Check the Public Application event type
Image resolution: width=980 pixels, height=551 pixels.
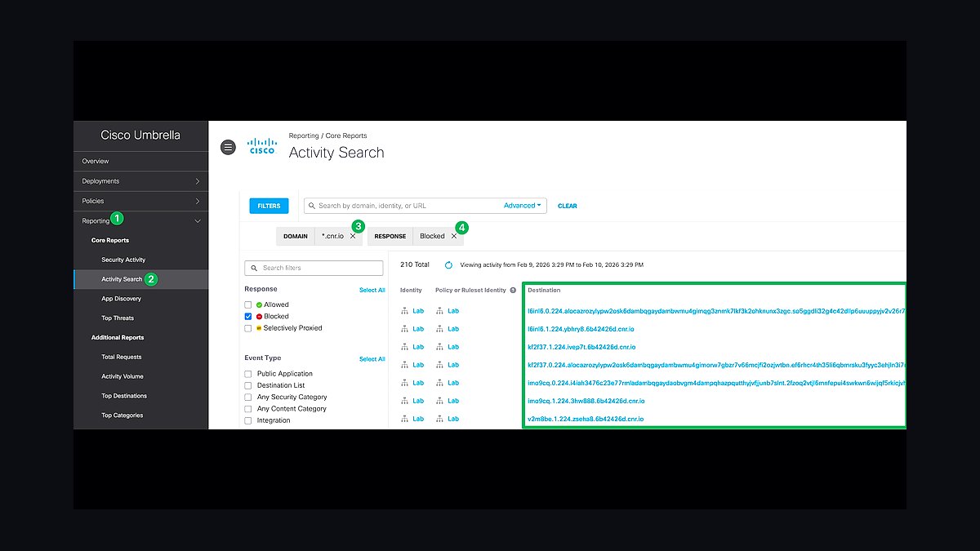coord(248,374)
